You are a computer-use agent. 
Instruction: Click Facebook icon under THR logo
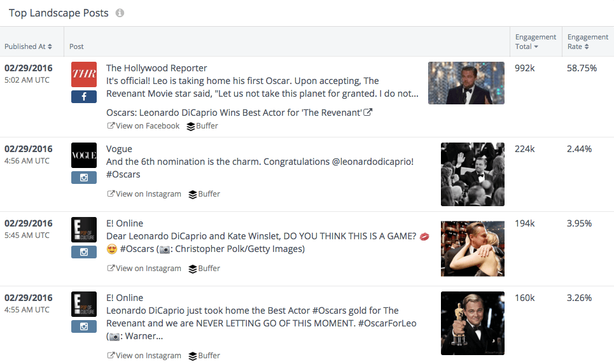coord(84,96)
